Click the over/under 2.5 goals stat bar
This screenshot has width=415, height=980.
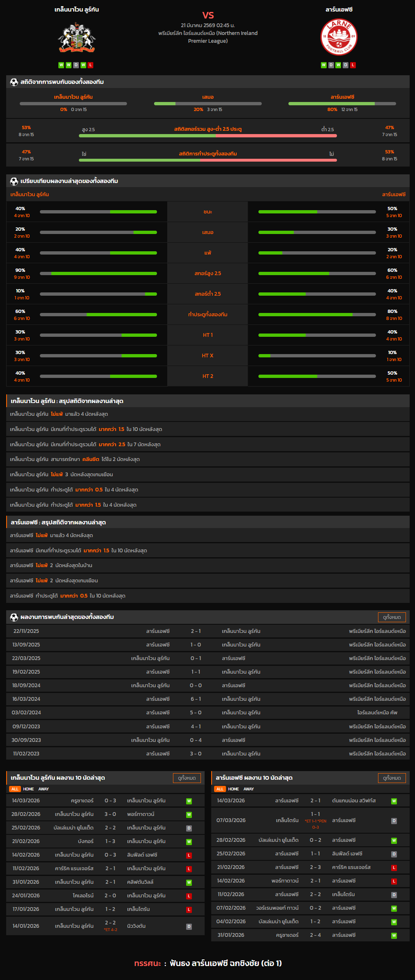click(207, 135)
